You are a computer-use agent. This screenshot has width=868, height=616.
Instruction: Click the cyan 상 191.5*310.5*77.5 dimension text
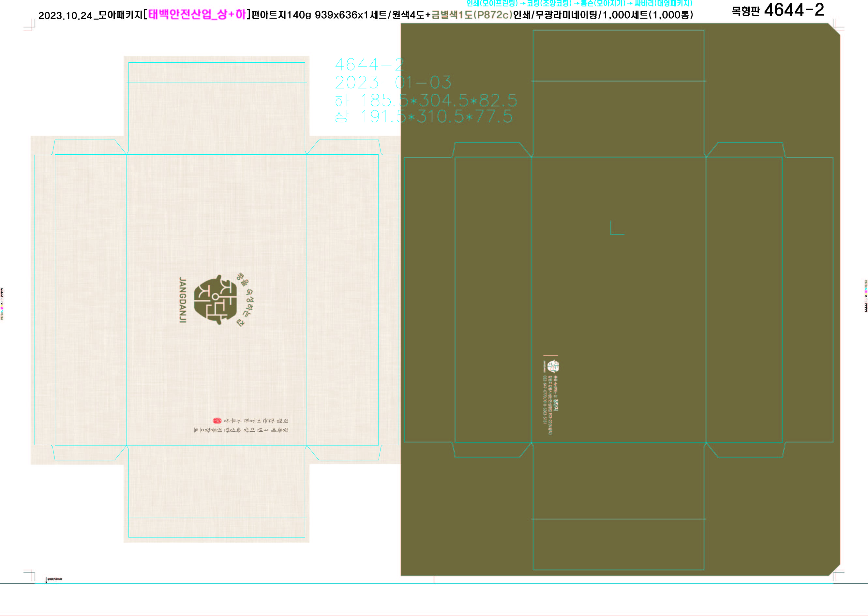[423, 116]
